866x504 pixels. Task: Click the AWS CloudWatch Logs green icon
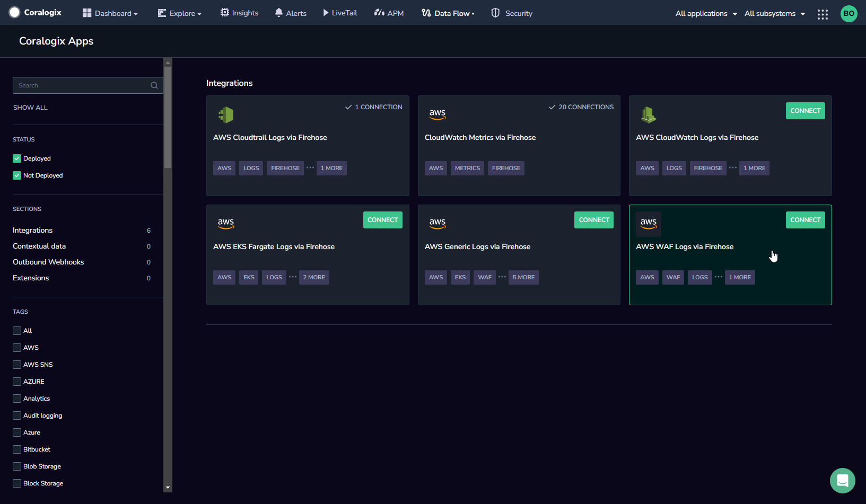649,114
